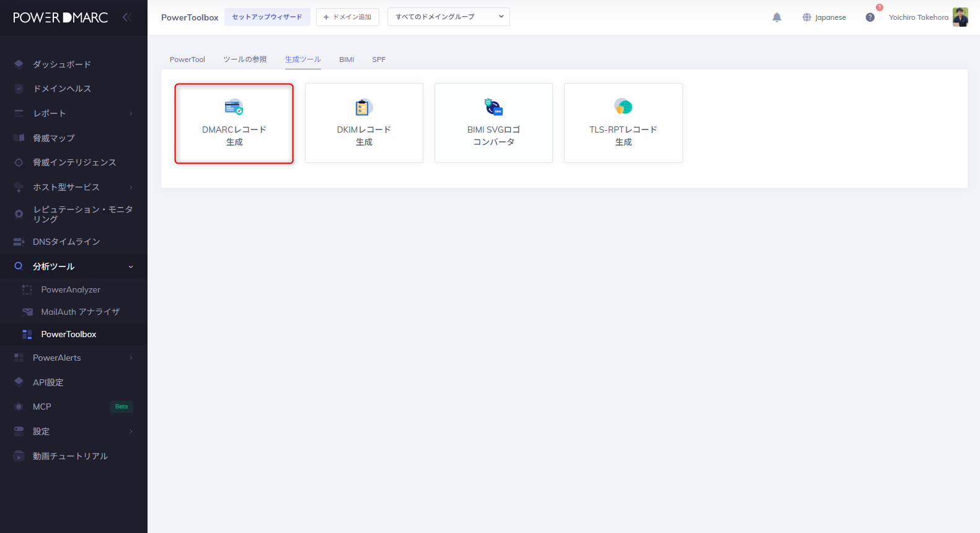The image size is (980, 533).
Task: Click the hosted services icon beside ホスト型サービス
Action: tap(19, 187)
